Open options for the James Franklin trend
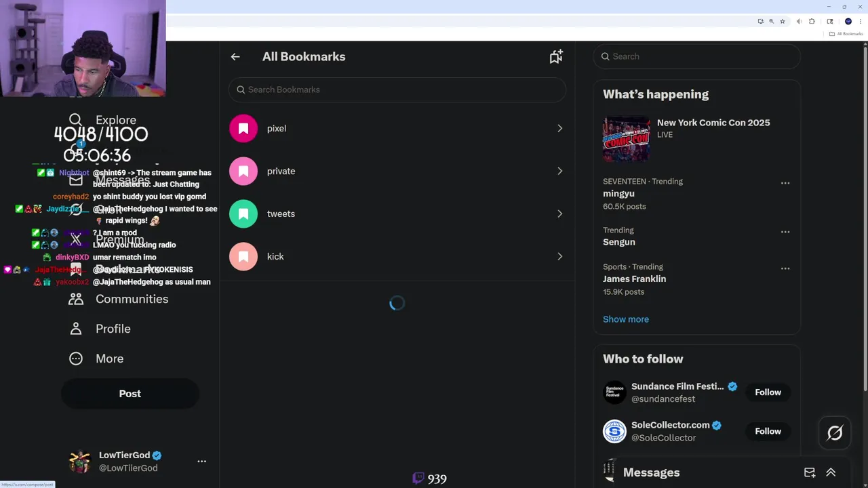Image resolution: width=868 pixels, height=488 pixels. [x=785, y=268]
